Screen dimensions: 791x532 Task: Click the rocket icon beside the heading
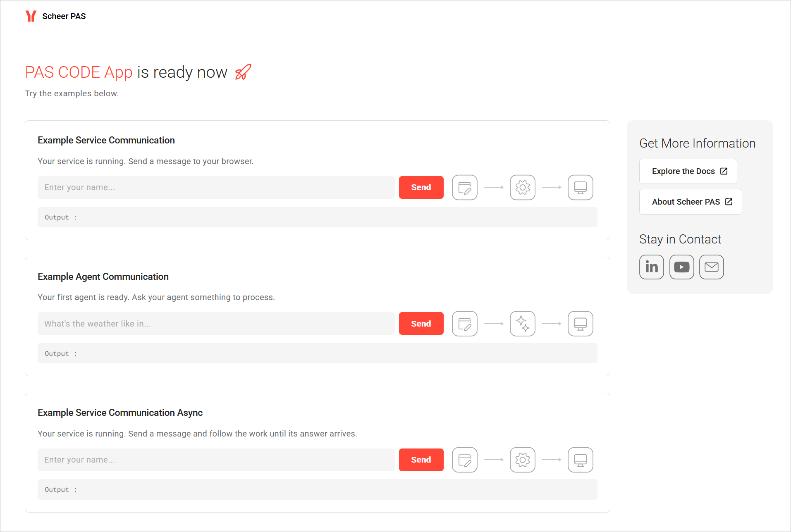pos(243,72)
